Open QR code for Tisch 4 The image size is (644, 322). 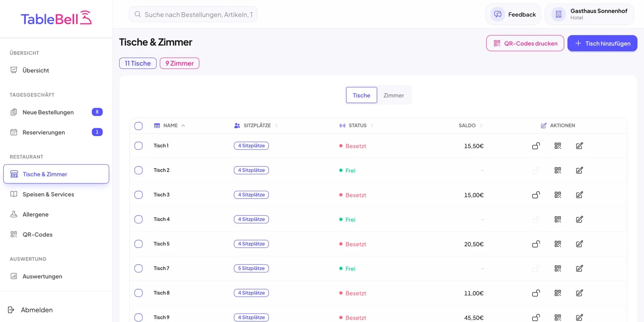557,219
